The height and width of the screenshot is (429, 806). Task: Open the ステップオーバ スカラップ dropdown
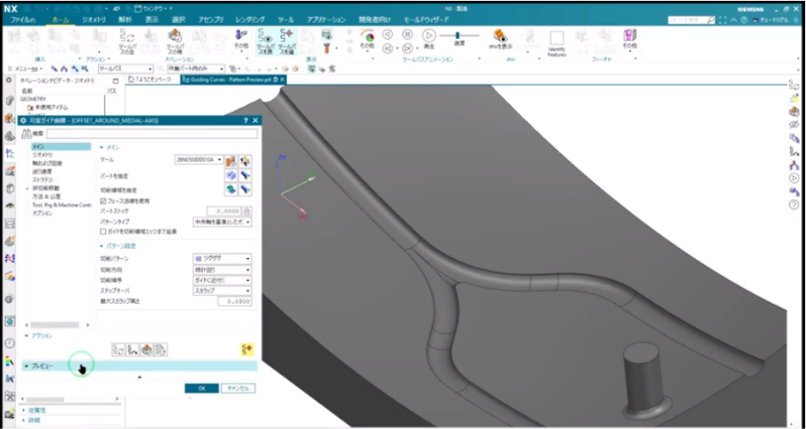[x=221, y=290]
